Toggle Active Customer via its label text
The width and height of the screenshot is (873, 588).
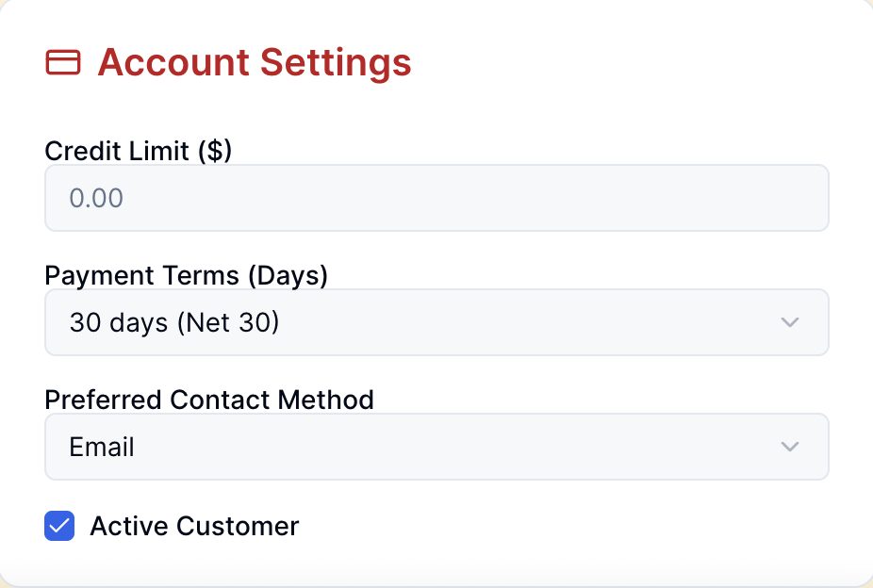194,526
